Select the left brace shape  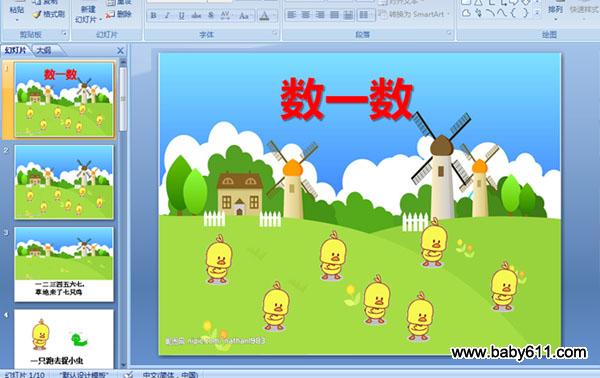click(513, 13)
